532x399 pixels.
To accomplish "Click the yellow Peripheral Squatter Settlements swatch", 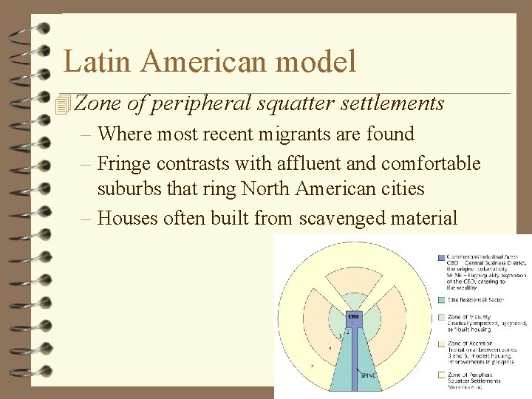I will 441,375.
